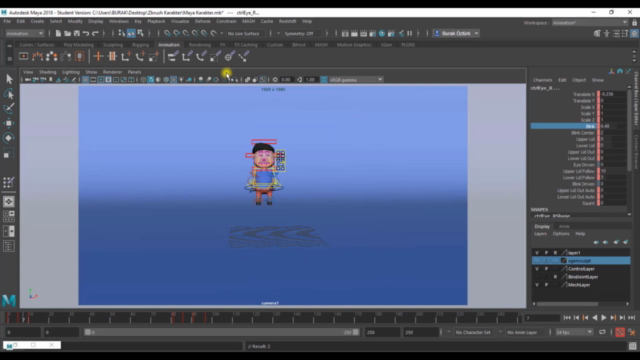Click the go to start of playback button

[567, 318]
